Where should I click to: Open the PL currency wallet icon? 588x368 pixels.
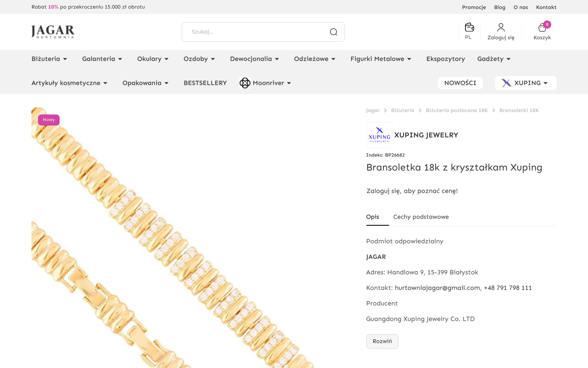[x=469, y=27]
